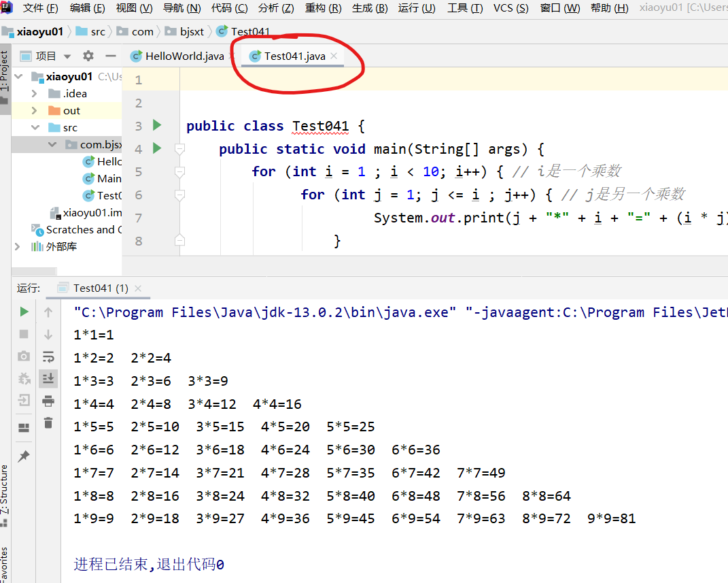Click xiaoyu01 in the breadcrumb bar
The image size is (728, 583).
(x=33, y=31)
